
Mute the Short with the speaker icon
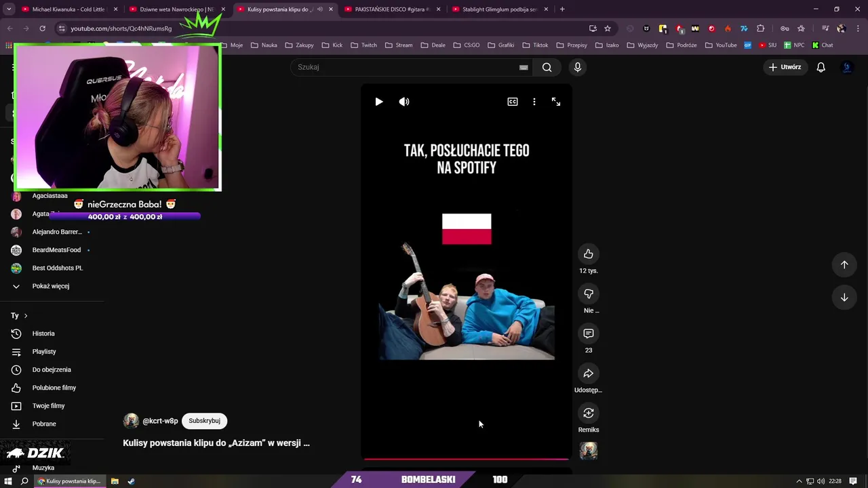[404, 102]
